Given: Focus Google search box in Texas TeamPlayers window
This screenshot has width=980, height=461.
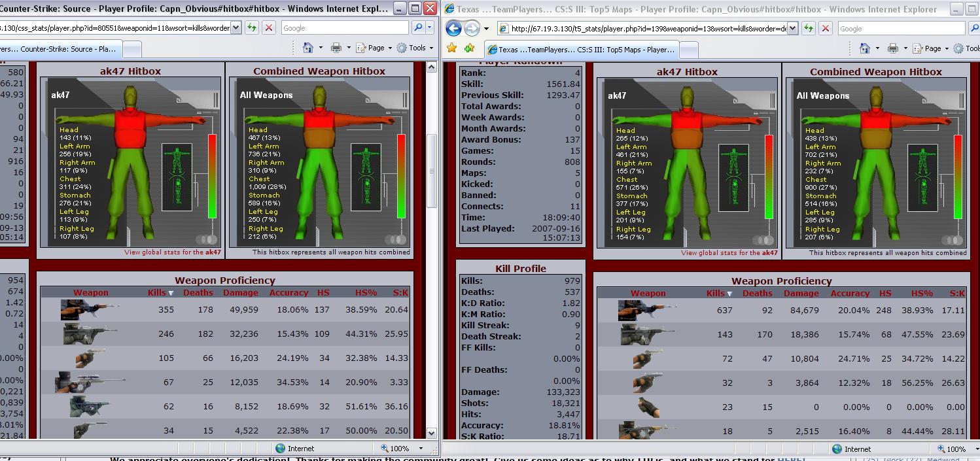Looking at the screenshot, I should pos(901,28).
